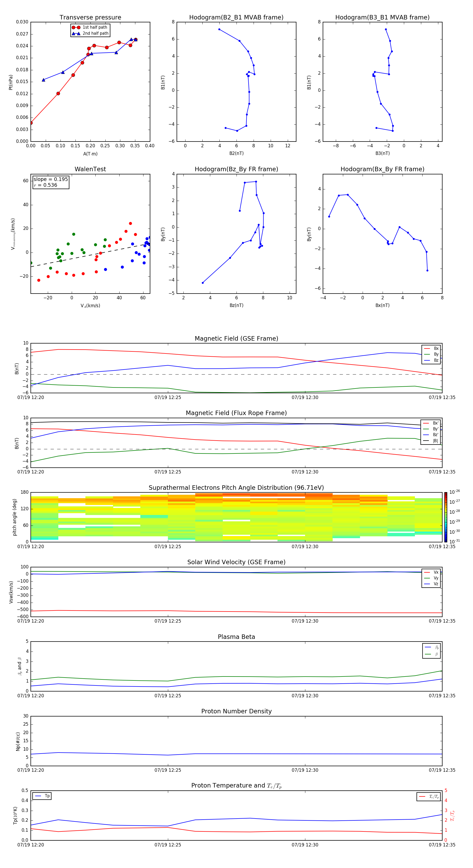Click the "Plasma Beta" panel title
Viewport: 473px width, 868px height.
pos(236,637)
